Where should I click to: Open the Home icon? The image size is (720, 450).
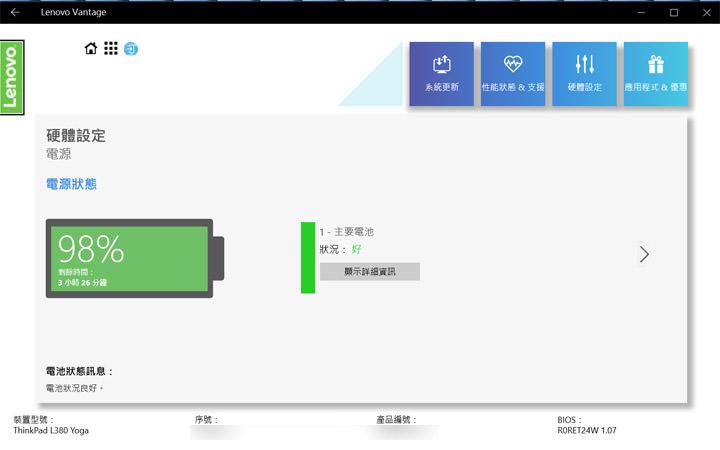(91, 49)
